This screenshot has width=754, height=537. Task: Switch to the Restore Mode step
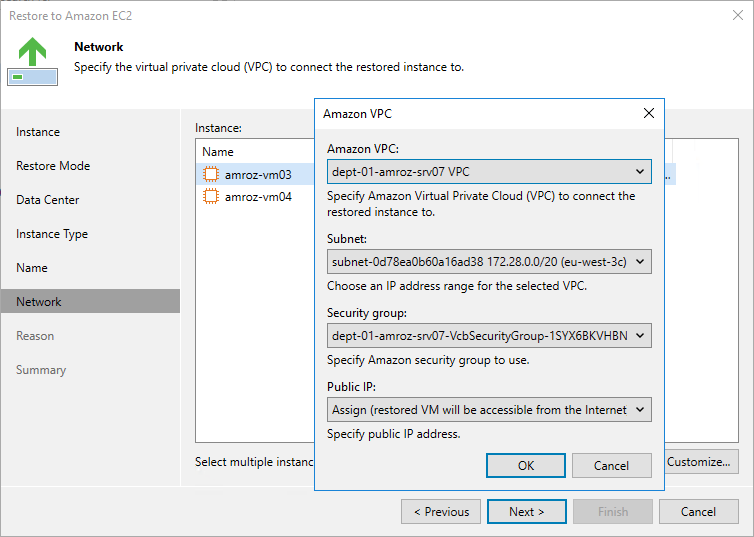[53, 166]
